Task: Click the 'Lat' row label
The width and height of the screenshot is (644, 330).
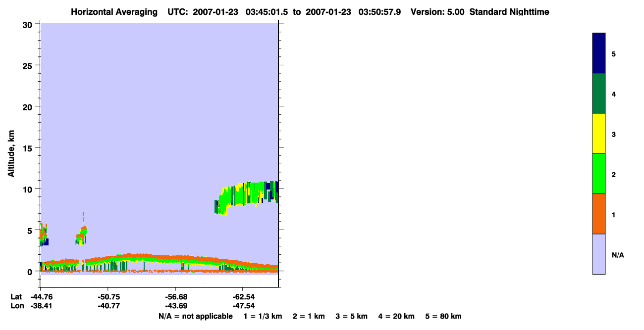Action: pyautogui.click(x=16, y=297)
